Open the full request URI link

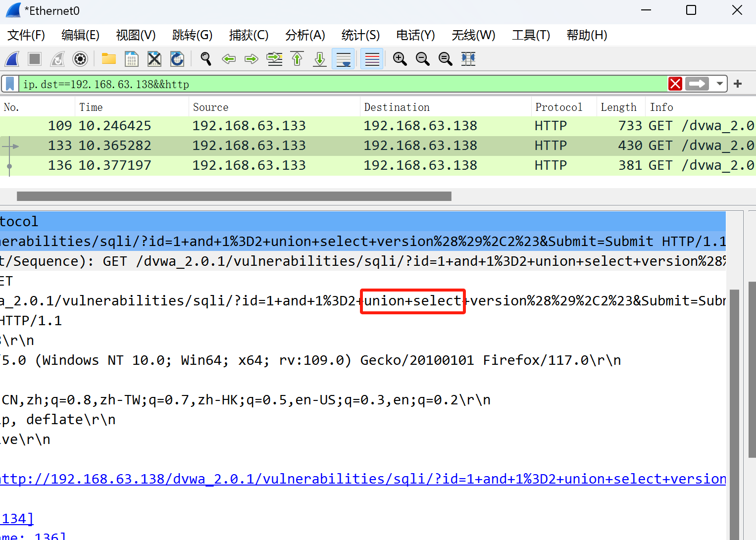[363, 479]
